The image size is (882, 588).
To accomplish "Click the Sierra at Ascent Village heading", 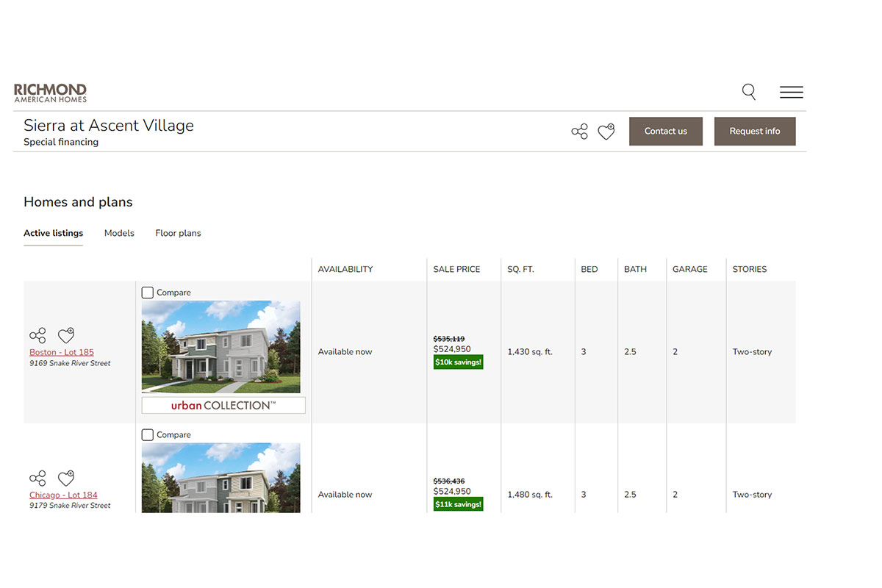I will point(109,126).
